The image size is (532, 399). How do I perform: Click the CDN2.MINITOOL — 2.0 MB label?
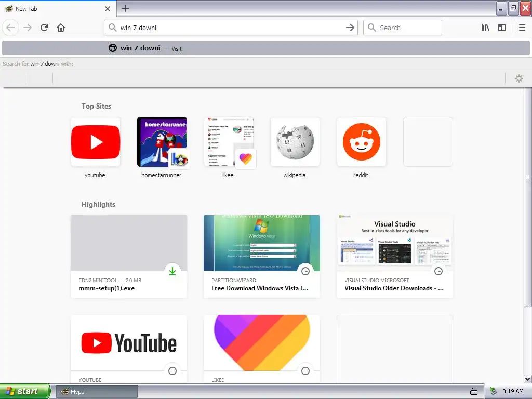110,280
